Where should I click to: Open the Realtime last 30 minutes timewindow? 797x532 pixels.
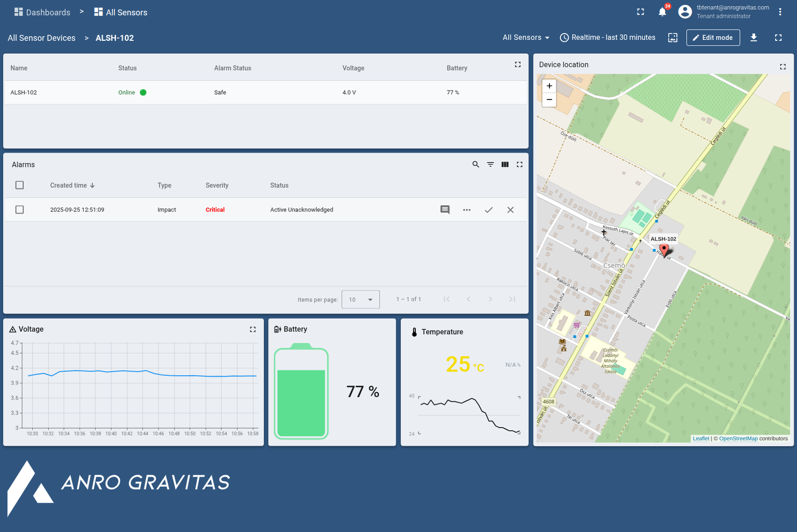tap(608, 37)
